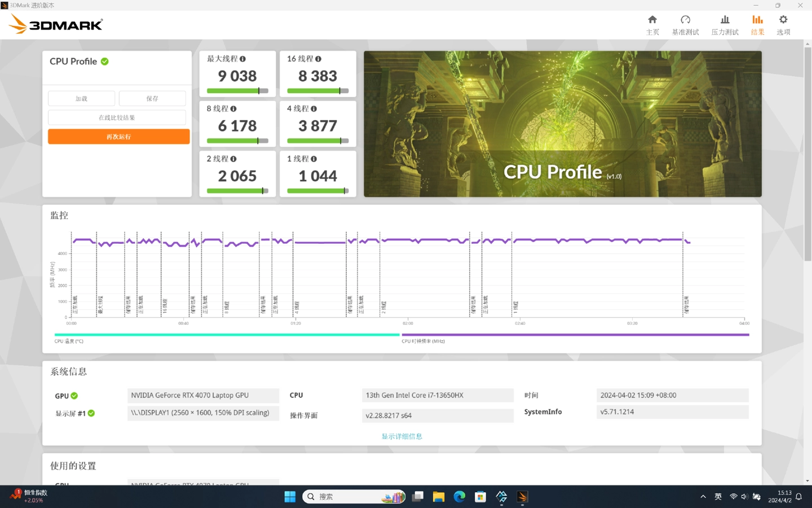
Task: Click green check beside 显示屏 #1 label
Action: 91,414
